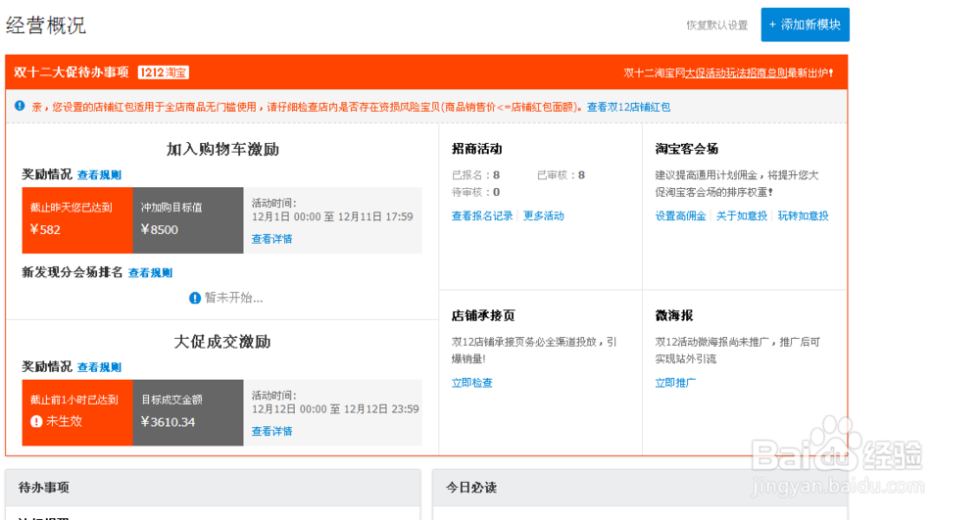Click the 暂未开始... status text
980x520 pixels.
234,299
